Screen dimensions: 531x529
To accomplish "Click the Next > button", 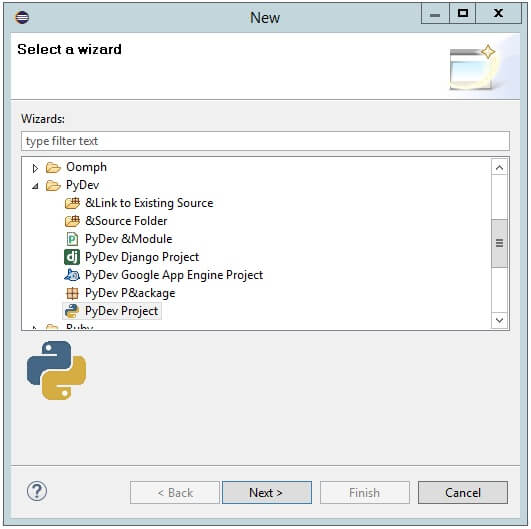I will pyautogui.click(x=267, y=493).
